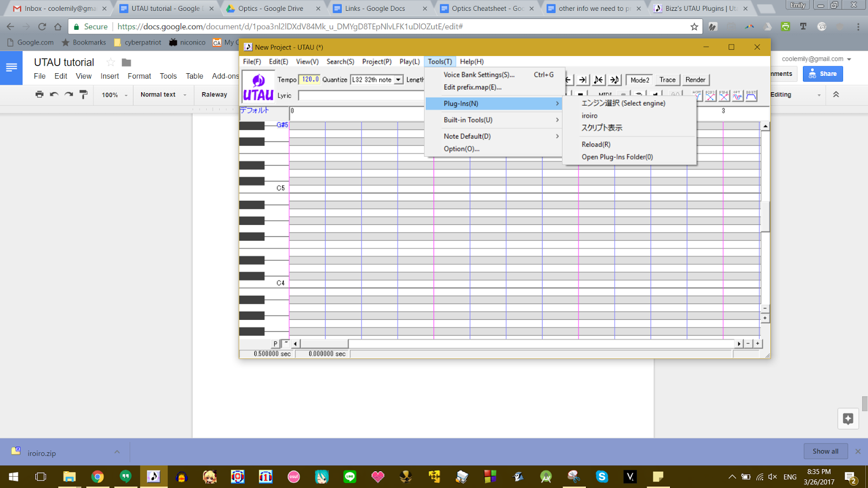Click the Docs redo icon
The image size is (868, 488).
coord(68,94)
